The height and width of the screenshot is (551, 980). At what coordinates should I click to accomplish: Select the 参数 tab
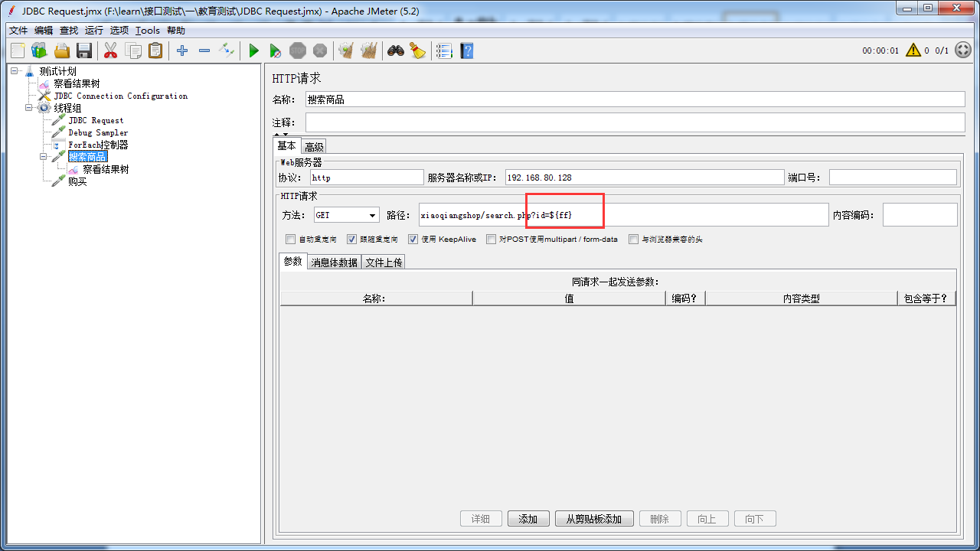click(293, 261)
